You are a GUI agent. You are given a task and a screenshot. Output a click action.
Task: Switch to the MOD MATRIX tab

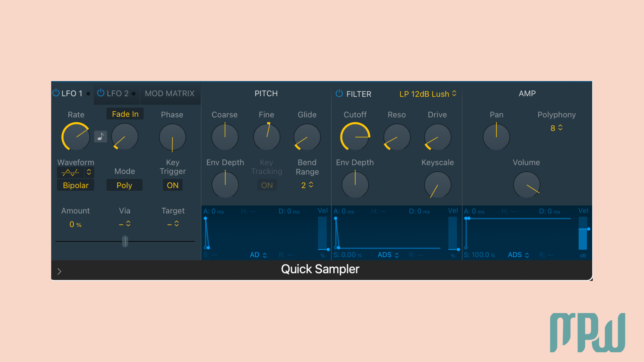tap(169, 93)
